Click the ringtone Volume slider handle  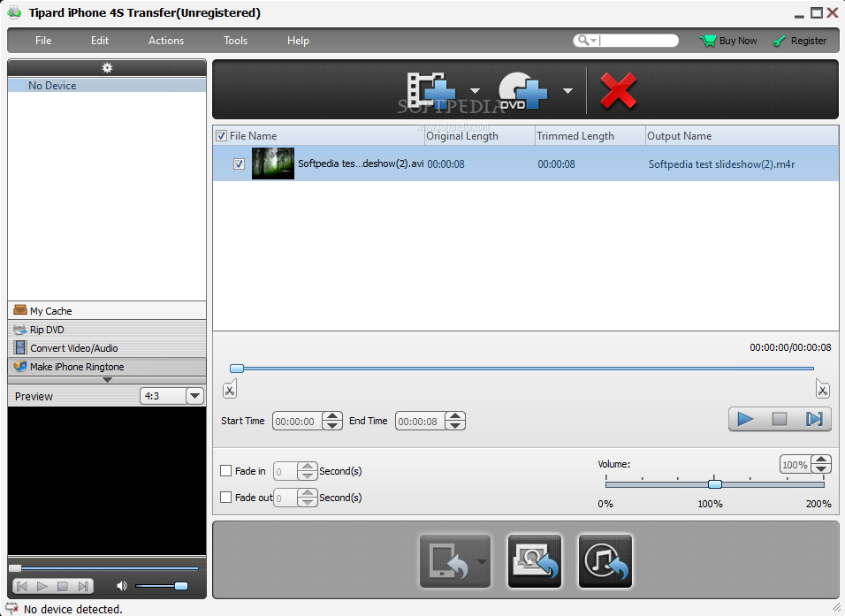click(714, 484)
